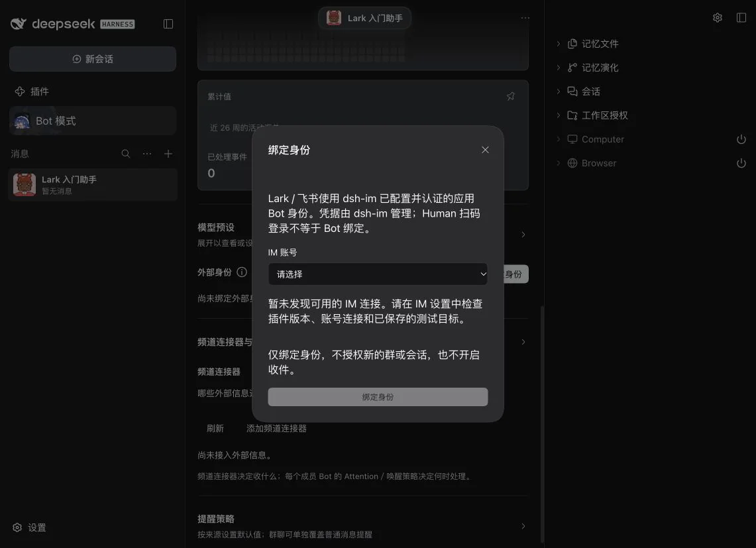Expand the Browser row chevron
This screenshot has height=548, width=756.
click(559, 163)
